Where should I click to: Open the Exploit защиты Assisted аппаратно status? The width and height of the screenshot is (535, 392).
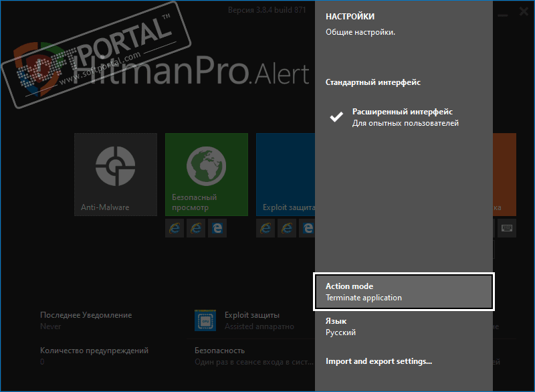pyautogui.click(x=259, y=320)
